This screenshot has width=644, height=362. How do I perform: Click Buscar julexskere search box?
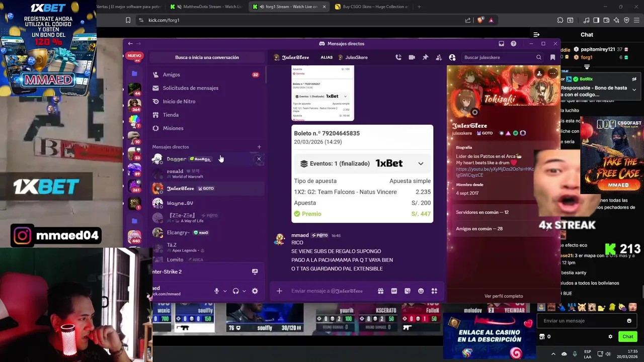pos(503,57)
